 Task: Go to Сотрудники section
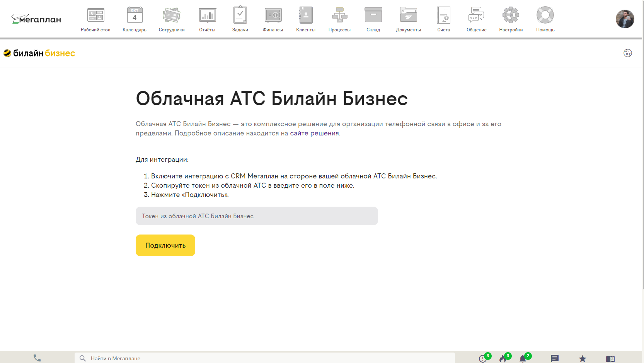pos(172,19)
